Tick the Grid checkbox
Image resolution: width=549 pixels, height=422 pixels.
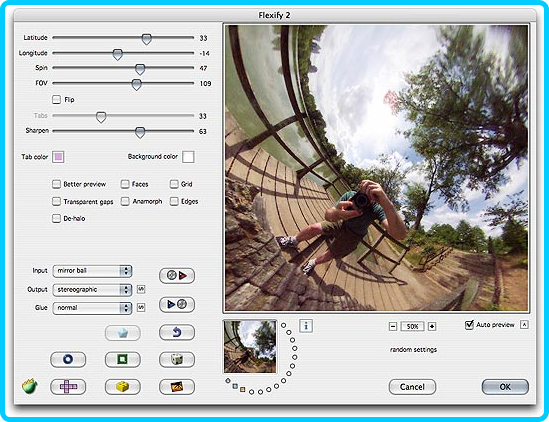coord(174,184)
